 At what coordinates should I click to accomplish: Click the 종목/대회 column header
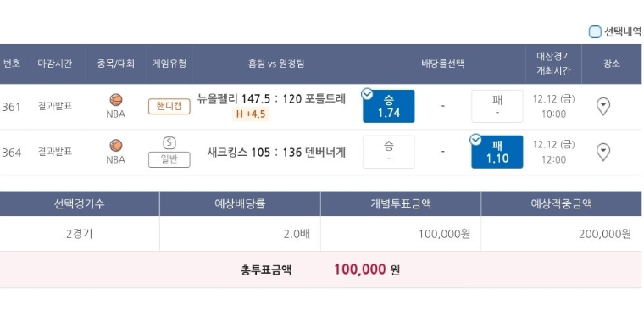116,64
